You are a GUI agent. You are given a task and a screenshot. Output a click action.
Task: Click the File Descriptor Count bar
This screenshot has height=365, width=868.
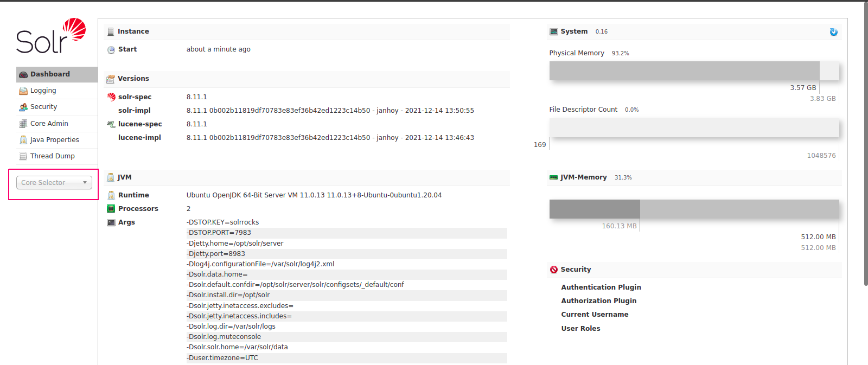click(694, 128)
